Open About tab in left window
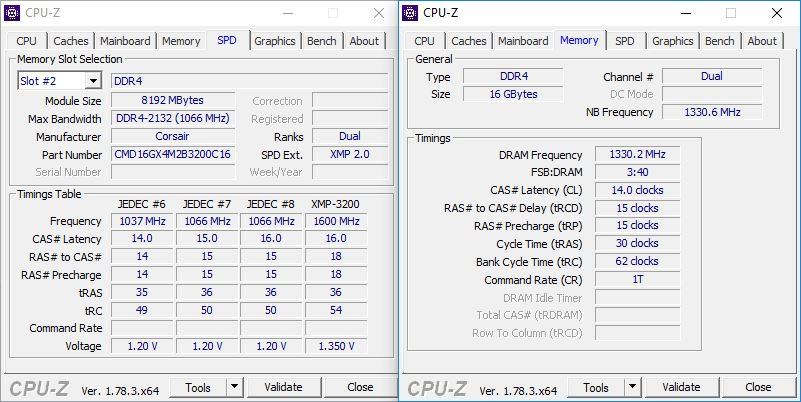The image size is (801, 402). (364, 41)
